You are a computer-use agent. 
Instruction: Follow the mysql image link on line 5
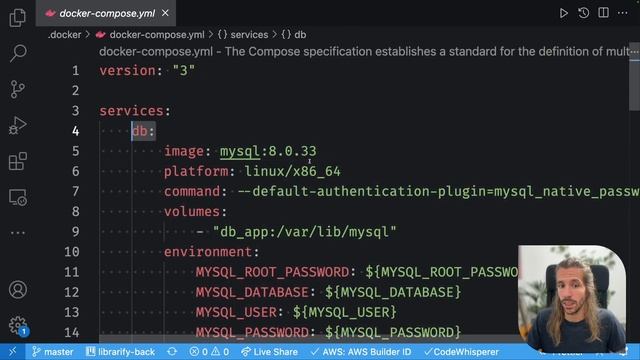click(240, 151)
